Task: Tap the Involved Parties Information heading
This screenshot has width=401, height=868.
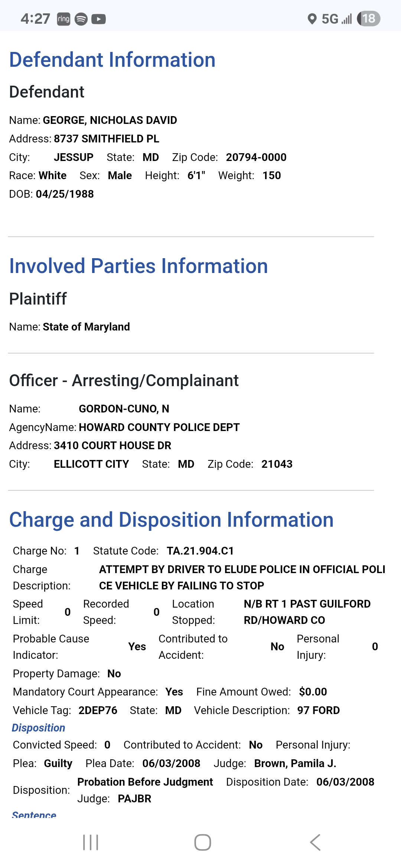Action: (138, 266)
